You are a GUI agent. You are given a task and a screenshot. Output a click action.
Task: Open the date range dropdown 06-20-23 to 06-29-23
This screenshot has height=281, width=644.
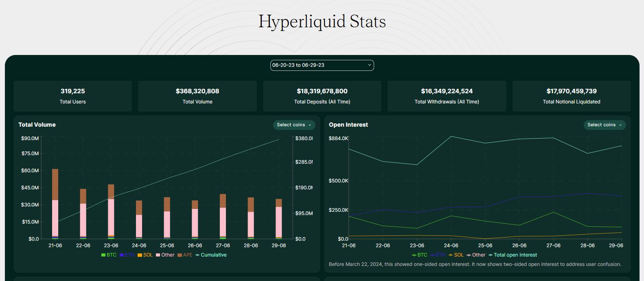click(322, 65)
